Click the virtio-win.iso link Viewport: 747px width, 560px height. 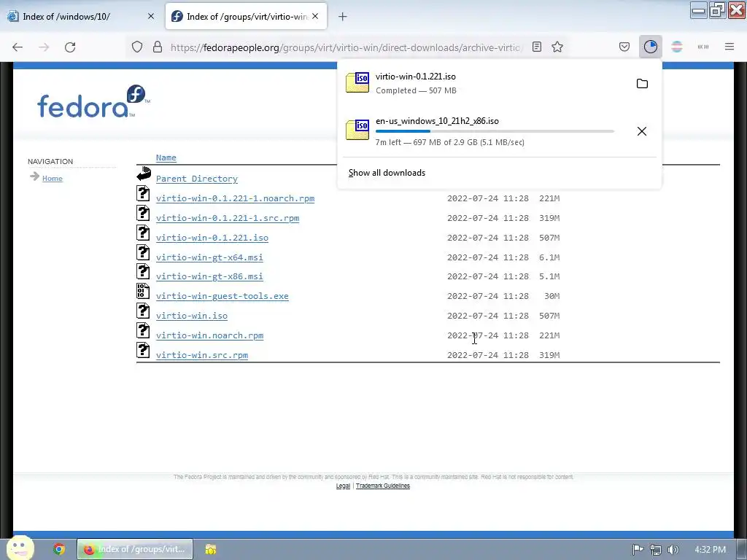(x=192, y=316)
